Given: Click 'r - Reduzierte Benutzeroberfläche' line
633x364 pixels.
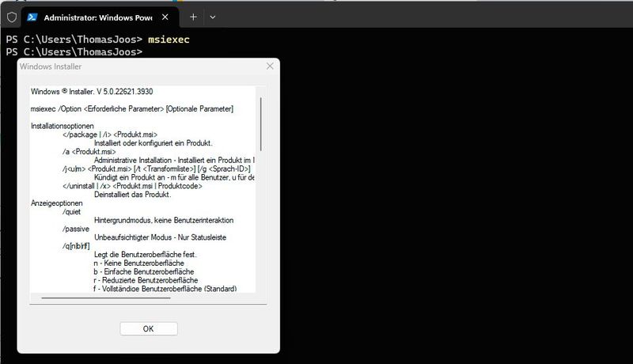Looking at the screenshot, I should 146,280.
